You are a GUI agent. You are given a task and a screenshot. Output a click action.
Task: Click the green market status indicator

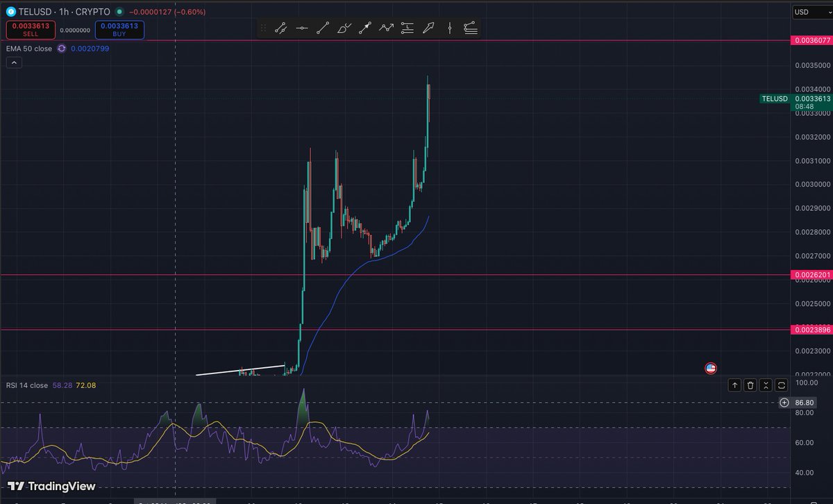tap(120, 12)
